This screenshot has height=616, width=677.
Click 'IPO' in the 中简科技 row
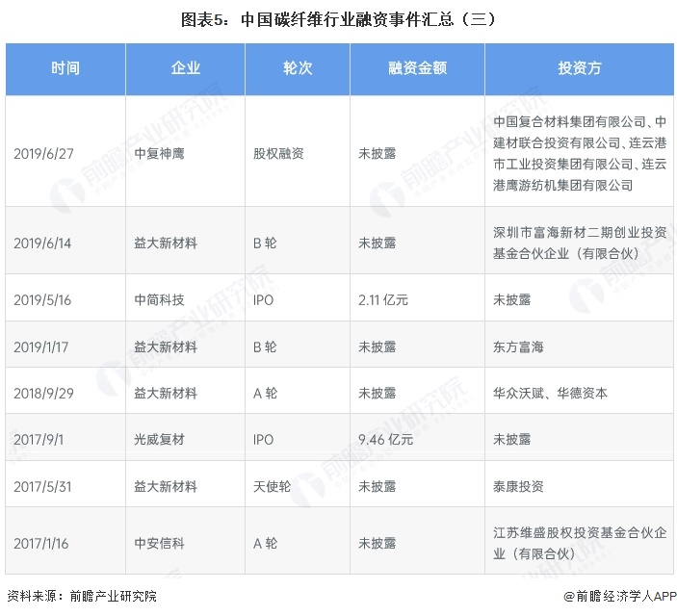[x=263, y=300]
